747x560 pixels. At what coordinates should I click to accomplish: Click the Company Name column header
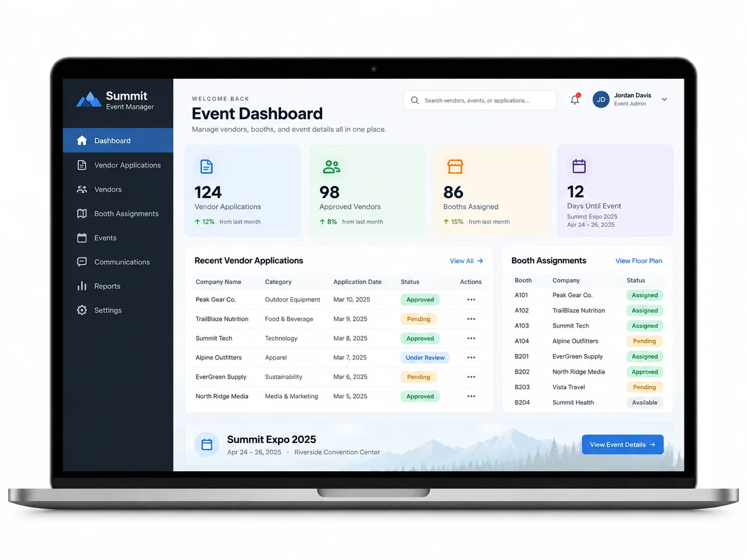click(218, 282)
